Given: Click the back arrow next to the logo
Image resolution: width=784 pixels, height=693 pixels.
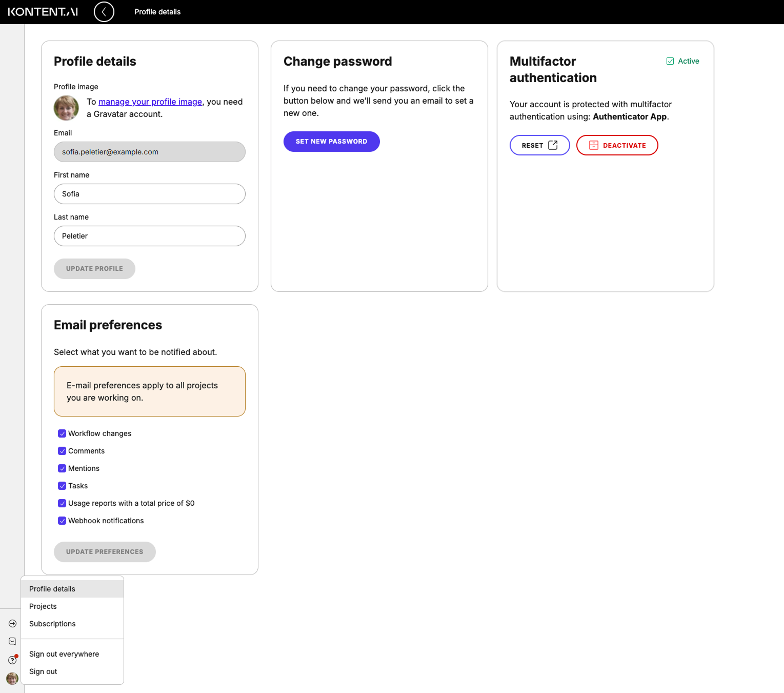Looking at the screenshot, I should (x=104, y=11).
